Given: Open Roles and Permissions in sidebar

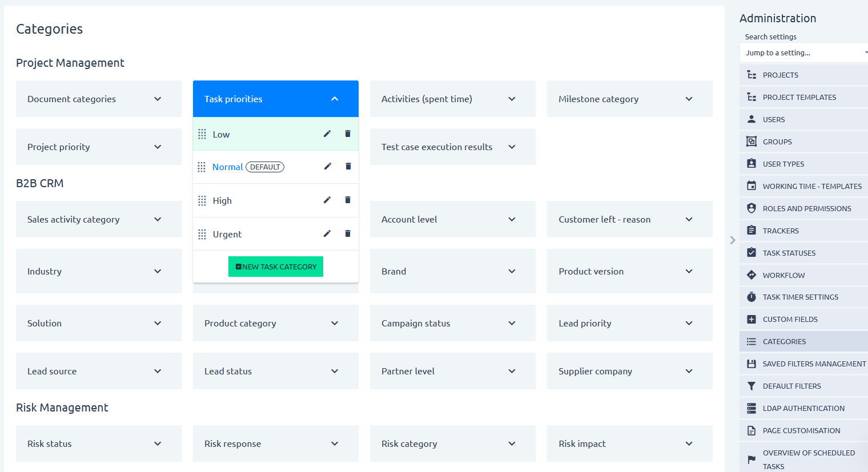Looking at the screenshot, I should [806, 208].
